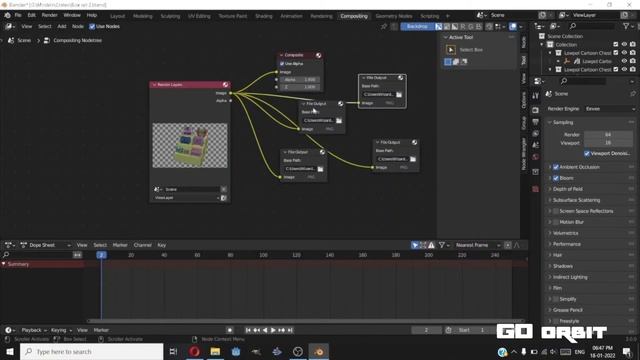The height and width of the screenshot is (360, 640).
Task: Enable the Screen Space Reflections checkbox
Action: click(556, 211)
